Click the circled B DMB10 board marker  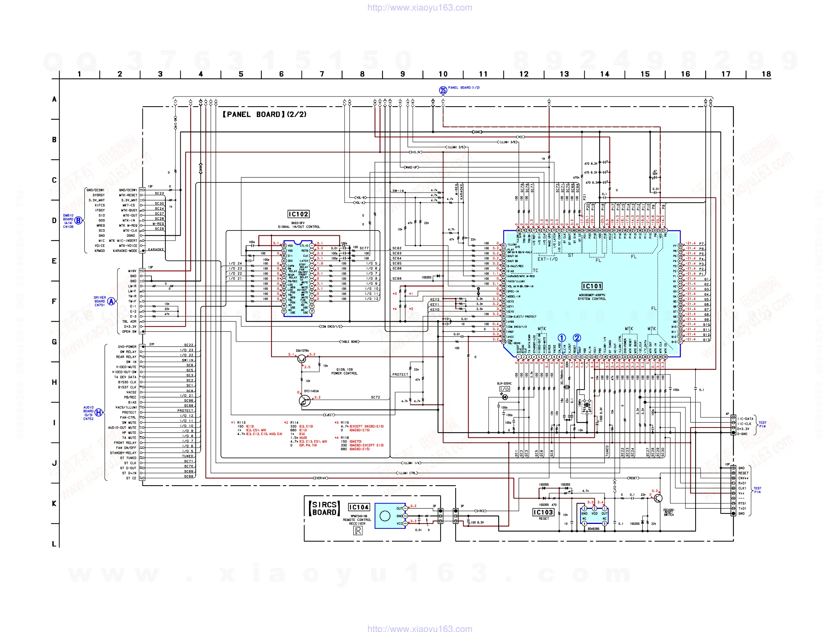[x=78, y=220]
